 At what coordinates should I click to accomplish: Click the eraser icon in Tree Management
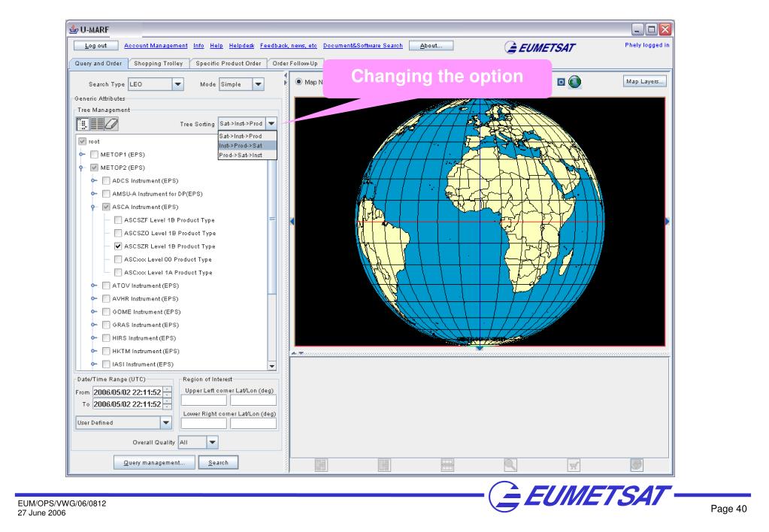click(x=111, y=123)
